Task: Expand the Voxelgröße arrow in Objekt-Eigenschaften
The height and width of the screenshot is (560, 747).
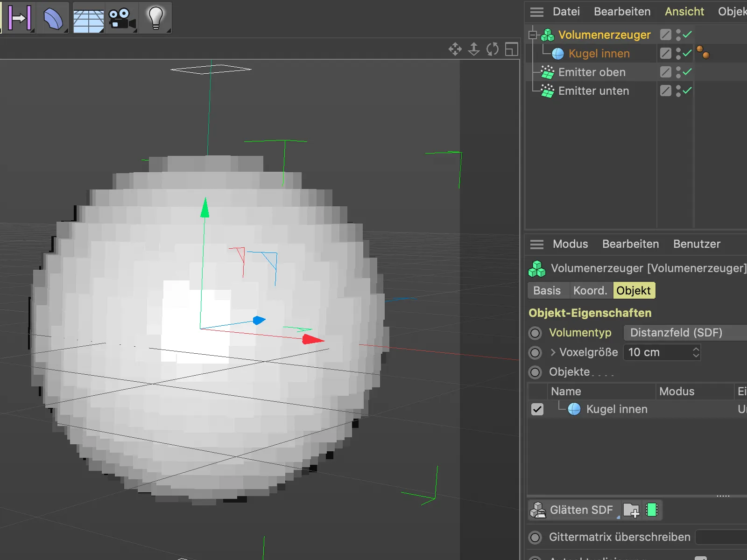Action: [x=553, y=352]
